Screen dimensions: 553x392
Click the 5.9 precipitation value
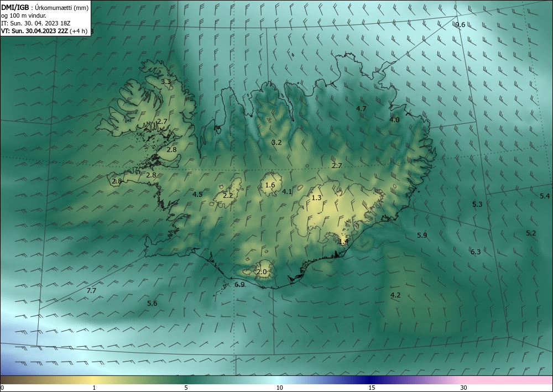[x=422, y=235]
